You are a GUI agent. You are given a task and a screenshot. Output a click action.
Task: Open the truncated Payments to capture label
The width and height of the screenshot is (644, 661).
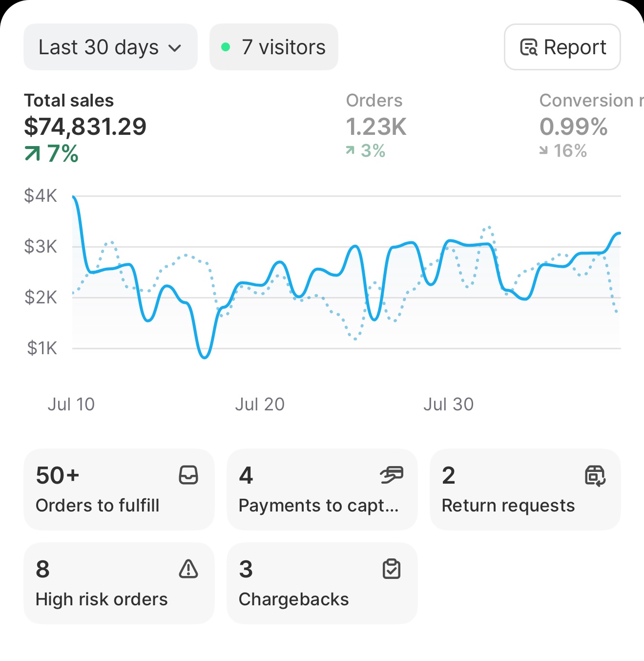(x=319, y=506)
